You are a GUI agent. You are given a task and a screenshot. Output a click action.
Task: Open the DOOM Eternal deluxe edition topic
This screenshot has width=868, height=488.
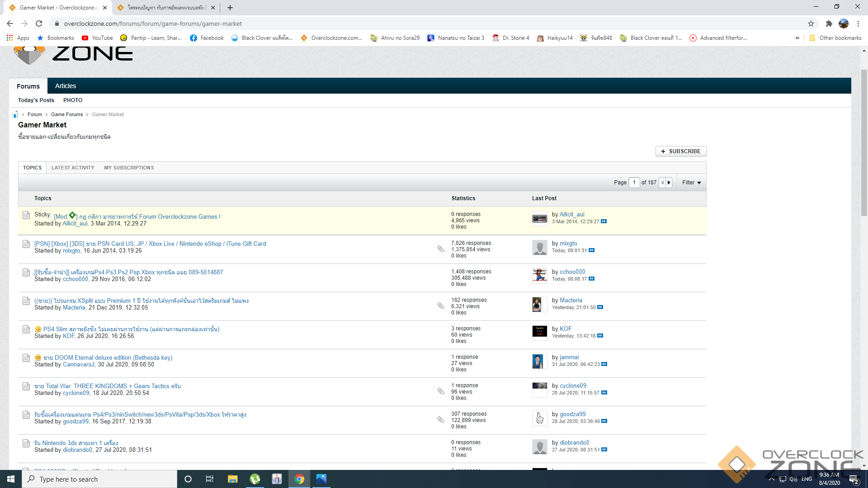click(x=108, y=357)
